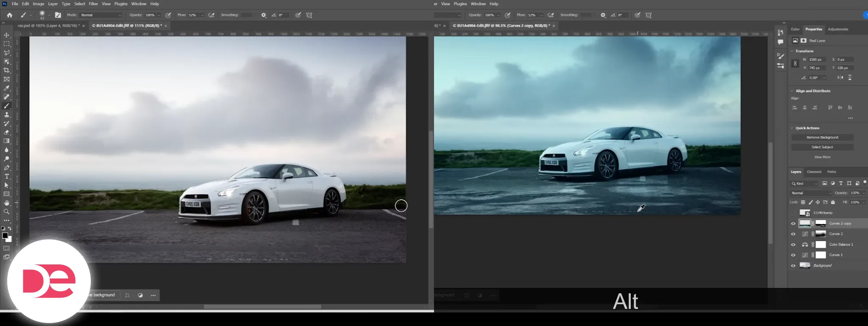Viewport: 868px width, 326px height.
Task: Switch to the car.psd document tab
Action: point(48,25)
